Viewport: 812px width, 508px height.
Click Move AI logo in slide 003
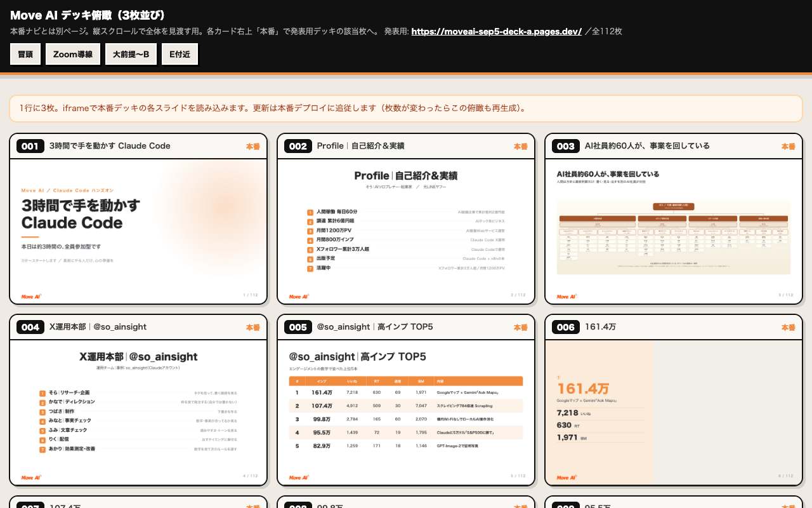point(566,297)
